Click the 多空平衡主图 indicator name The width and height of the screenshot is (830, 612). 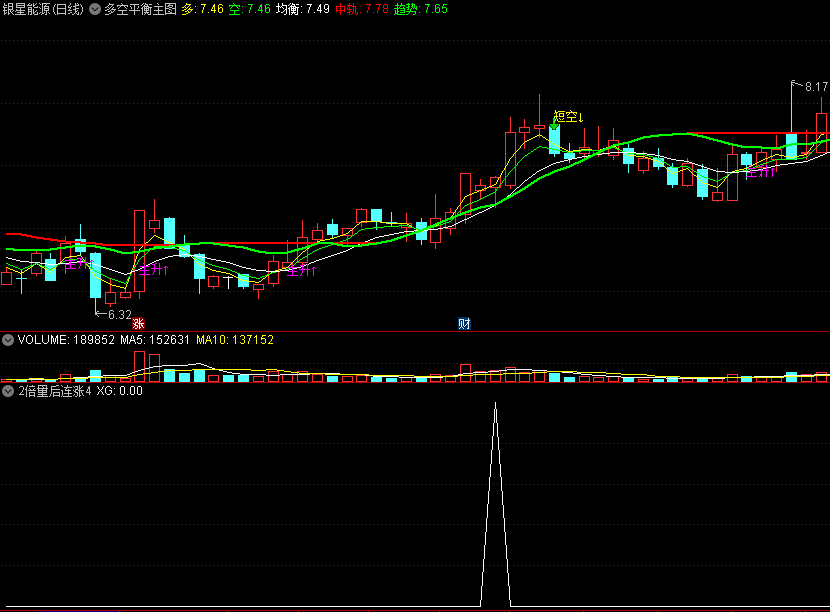pyautogui.click(x=140, y=9)
